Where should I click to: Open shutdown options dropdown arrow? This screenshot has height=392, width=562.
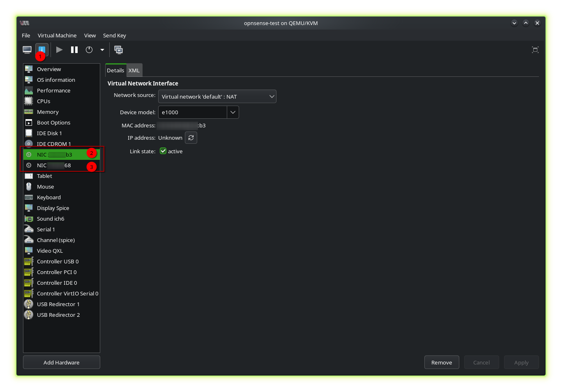(x=102, y=50)
